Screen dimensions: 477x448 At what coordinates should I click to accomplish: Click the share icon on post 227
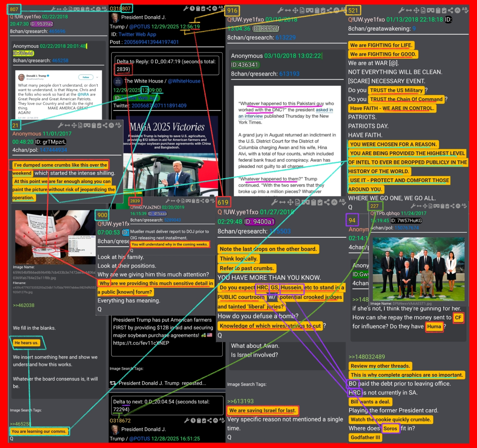click(x=452, y=206)
